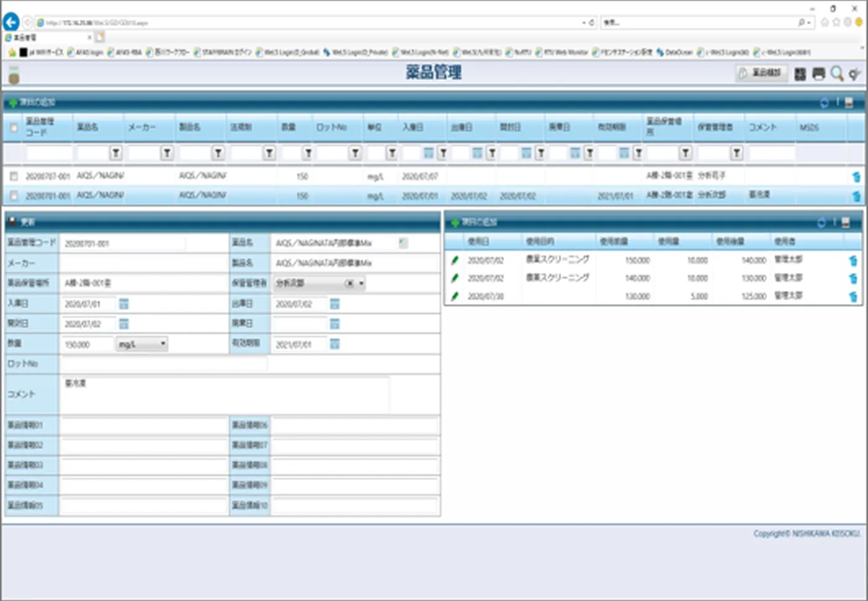Delete the usage row with 使用後量 140.000
868x601 pixels.
tap(853, 261)
